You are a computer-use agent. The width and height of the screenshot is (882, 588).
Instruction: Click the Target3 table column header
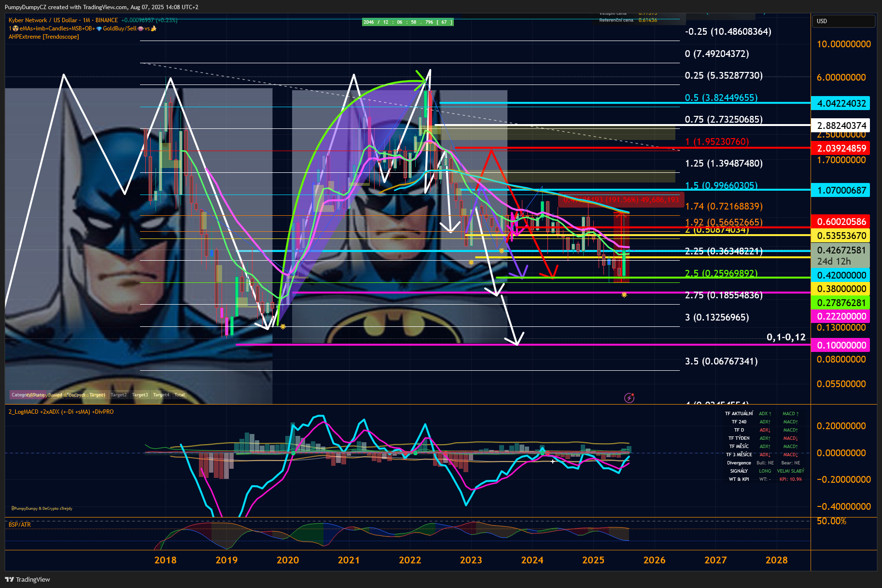140,395
